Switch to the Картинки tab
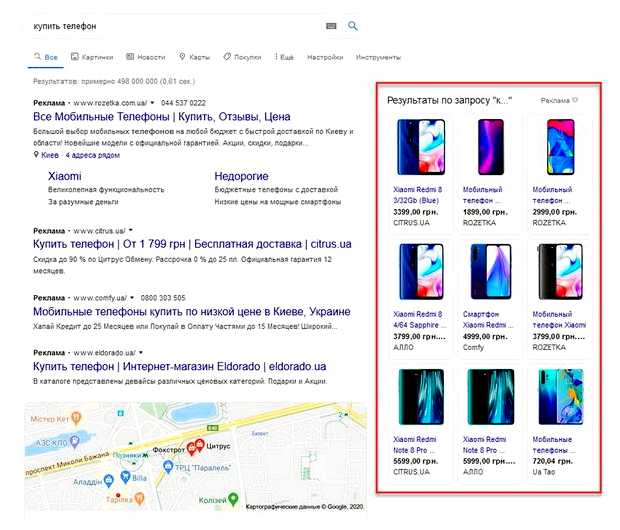This screenshot has width=620, height=530. point(91,57)
